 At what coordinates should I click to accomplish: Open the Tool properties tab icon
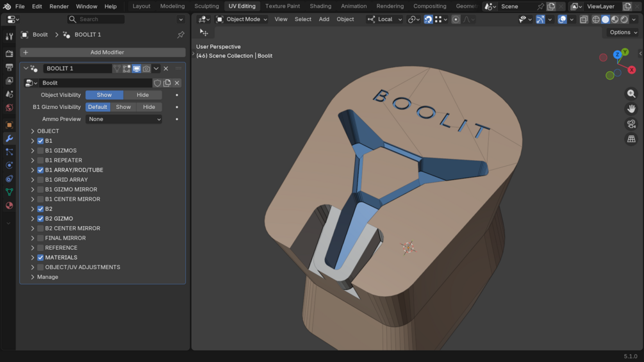9,37
